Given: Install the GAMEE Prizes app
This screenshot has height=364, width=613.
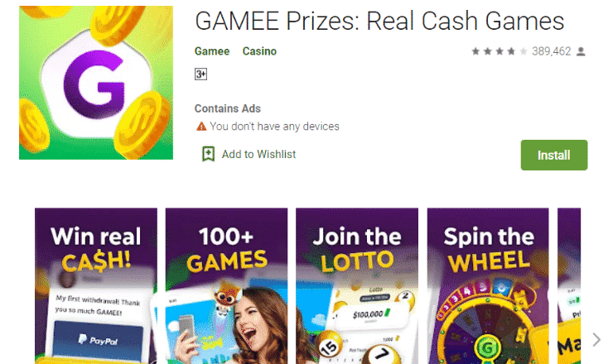Looking at the screenshot, I should tap(554, 155).
